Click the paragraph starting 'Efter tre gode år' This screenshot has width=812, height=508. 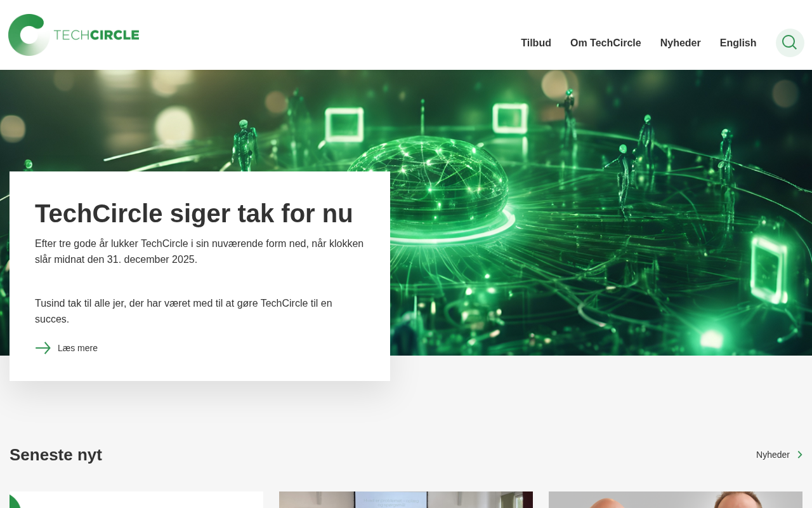199,251
